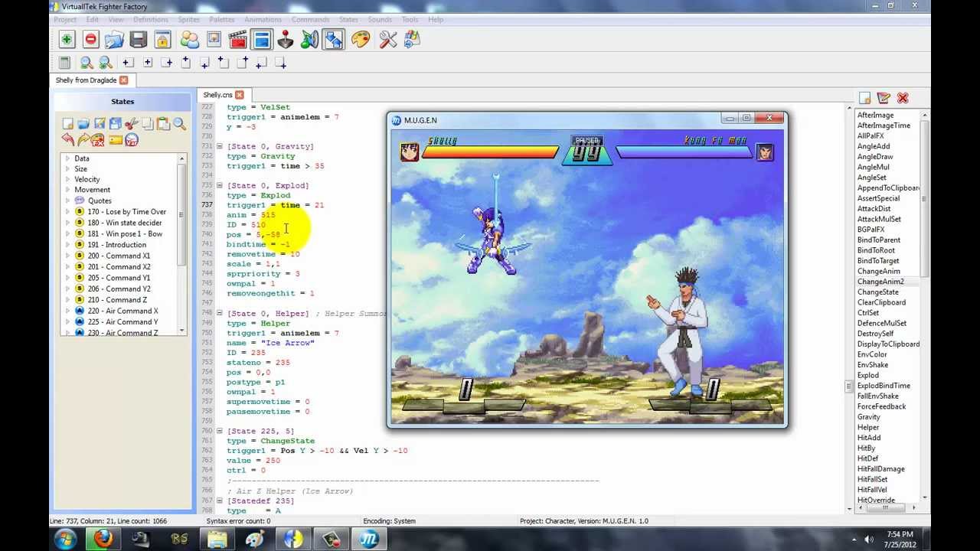Screen dimensions: 980x551
Task: Expand state 170 - Lose by Time Over
Action: pyautogui.click(x=67, y=211)
